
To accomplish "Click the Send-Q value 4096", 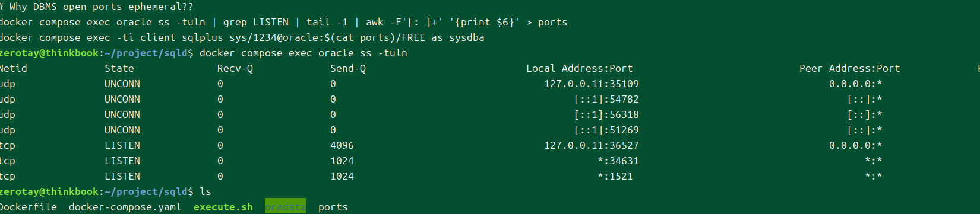I will point(342,145).
